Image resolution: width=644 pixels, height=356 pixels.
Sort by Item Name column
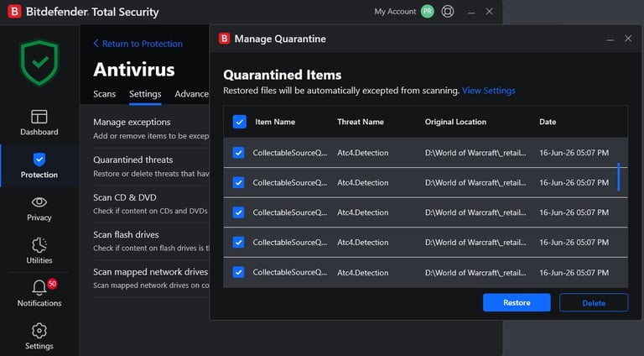tap(275, 122)
